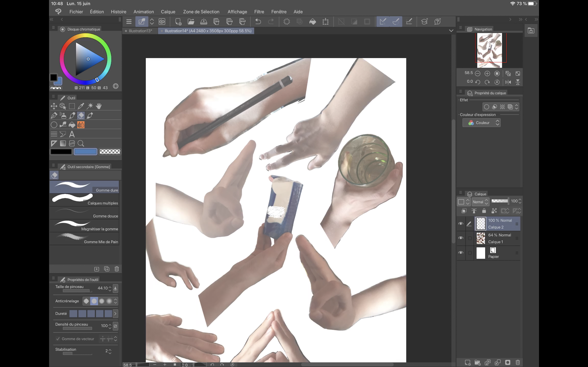Hide Calque 1 layer visibility
The height and width of the screenshot is (367, 588).
[x=460, y=238]
